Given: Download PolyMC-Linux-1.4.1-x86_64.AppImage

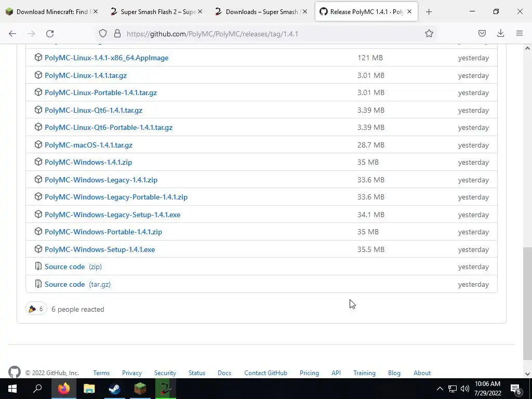Looking at the screenshot, I should (107, 58).
